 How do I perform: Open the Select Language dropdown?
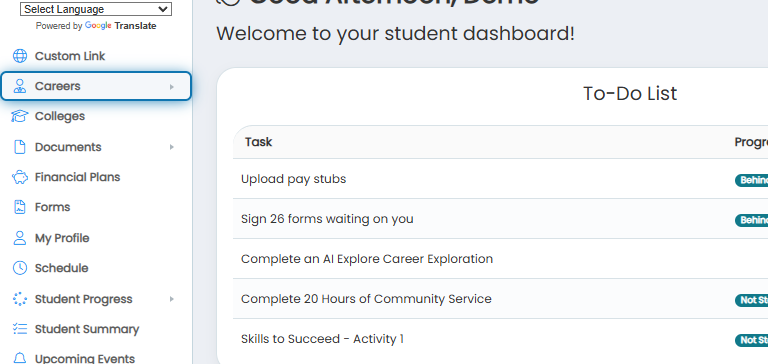click(x=96, y=9)
